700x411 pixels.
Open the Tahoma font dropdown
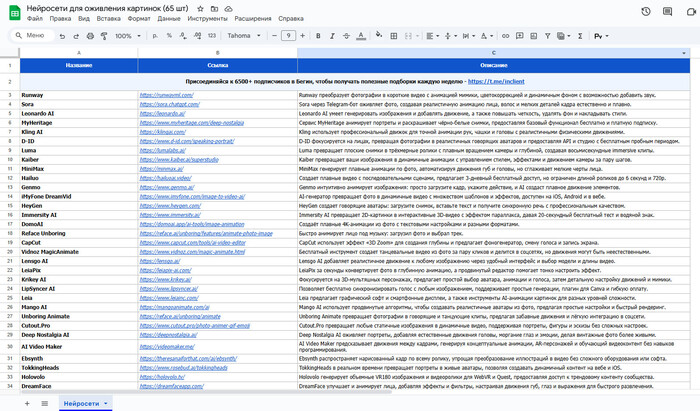[x=242, y=35]
